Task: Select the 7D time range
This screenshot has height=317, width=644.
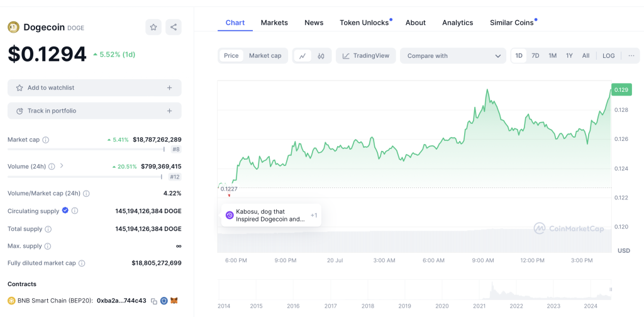Action: coord(536,56)
